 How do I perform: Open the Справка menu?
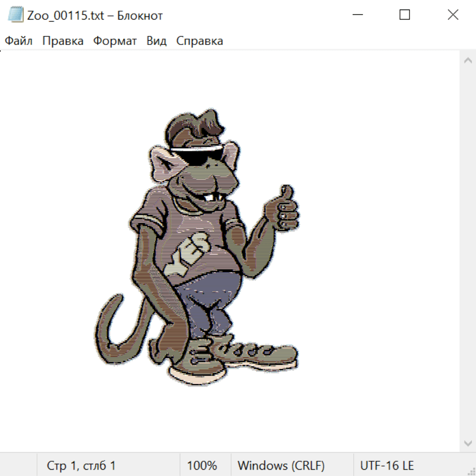[x=199, y=41]
